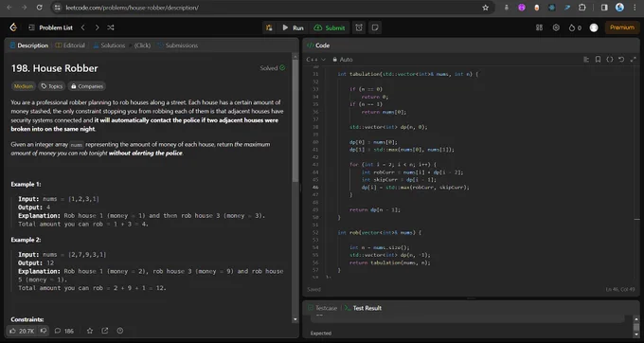This screenshot has height=343, width=644.
Task: Switch to the Solutions tab
Action: [x=109, y=45]
